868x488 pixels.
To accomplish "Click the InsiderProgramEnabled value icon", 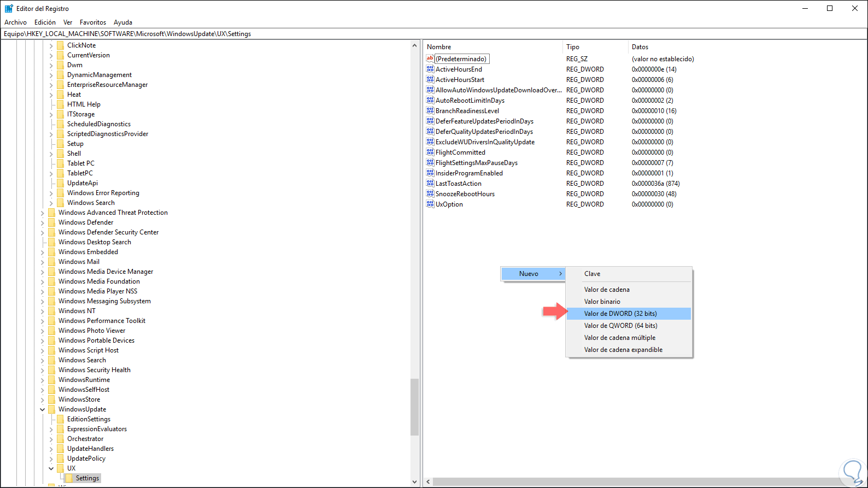I will point(430,173).
